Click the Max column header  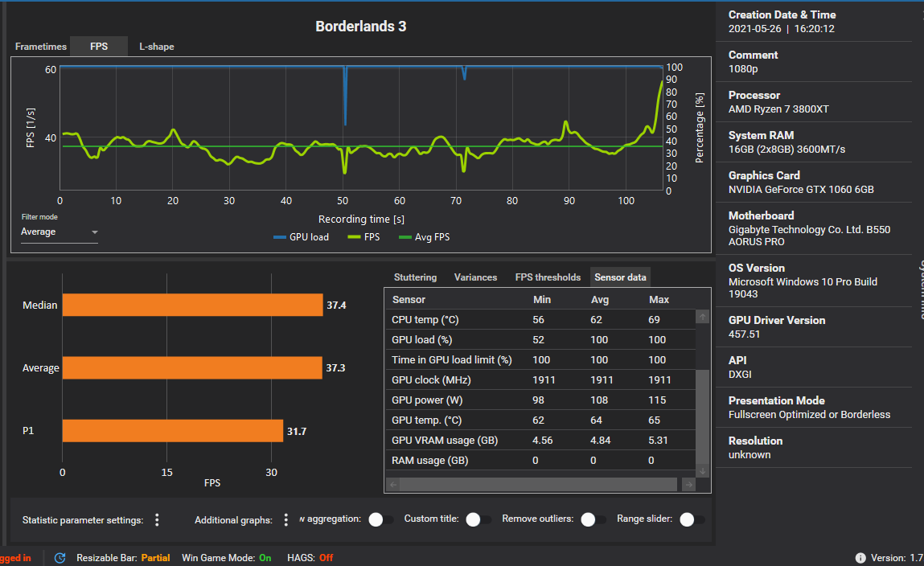click(659, 300)
